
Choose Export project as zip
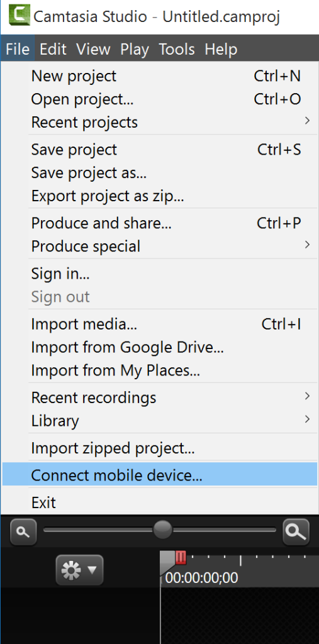click(160, 196)
